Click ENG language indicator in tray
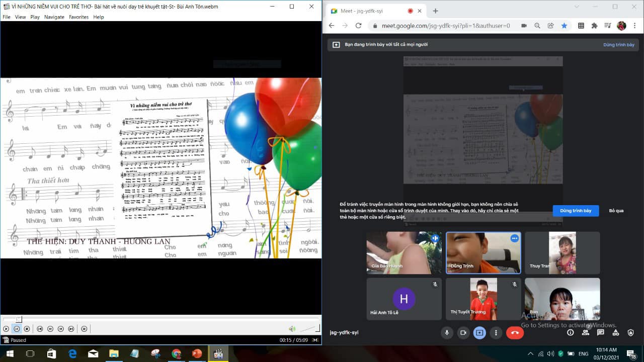Screen dimensions: 644x362 pyautogui.click(x=583, y=353)
